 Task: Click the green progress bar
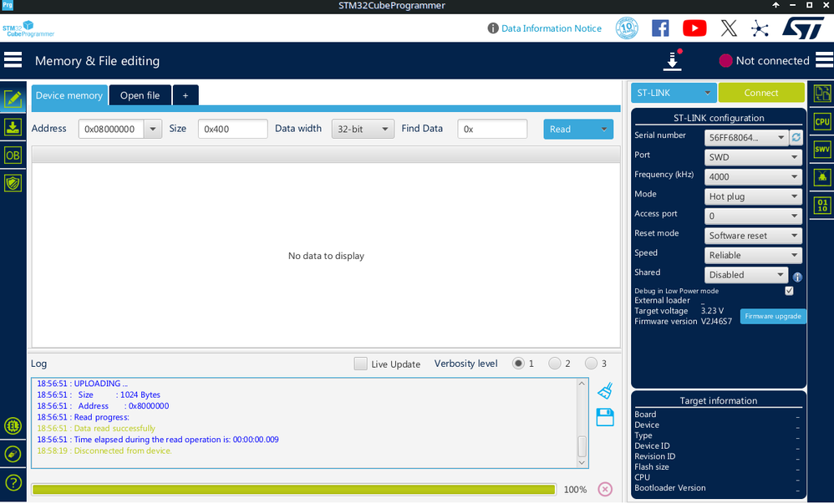click(293, 489)
